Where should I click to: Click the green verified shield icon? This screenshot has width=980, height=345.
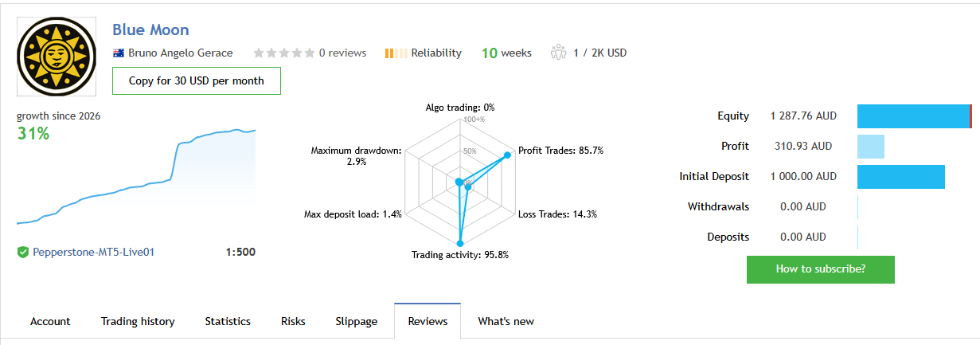point(23,253)
